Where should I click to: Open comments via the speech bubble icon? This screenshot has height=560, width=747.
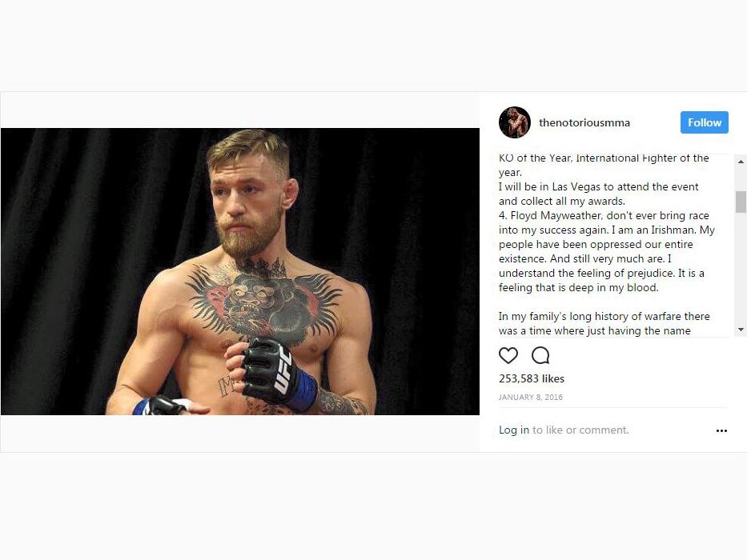click(x=540, y=356)
